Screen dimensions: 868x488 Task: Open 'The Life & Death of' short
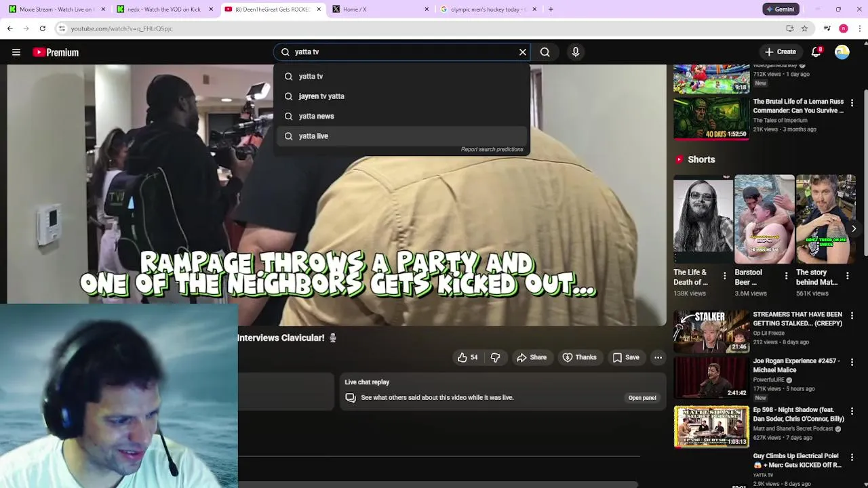click(703, 219)
